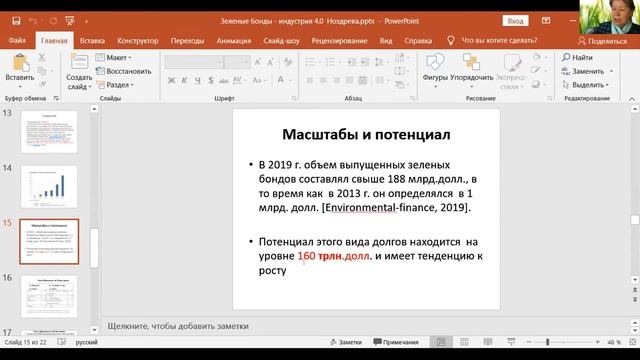Toggle bold formatting Ж

coord(171,80)
